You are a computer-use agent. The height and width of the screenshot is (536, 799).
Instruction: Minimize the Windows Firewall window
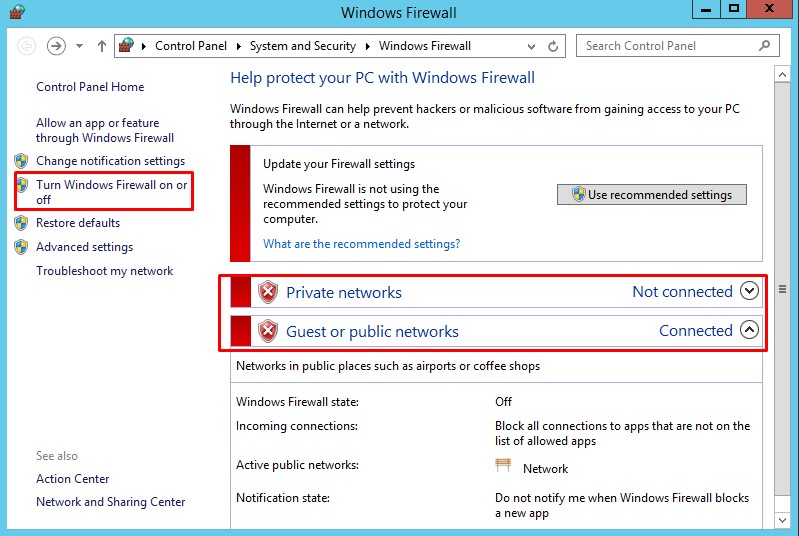coord(706,9)
